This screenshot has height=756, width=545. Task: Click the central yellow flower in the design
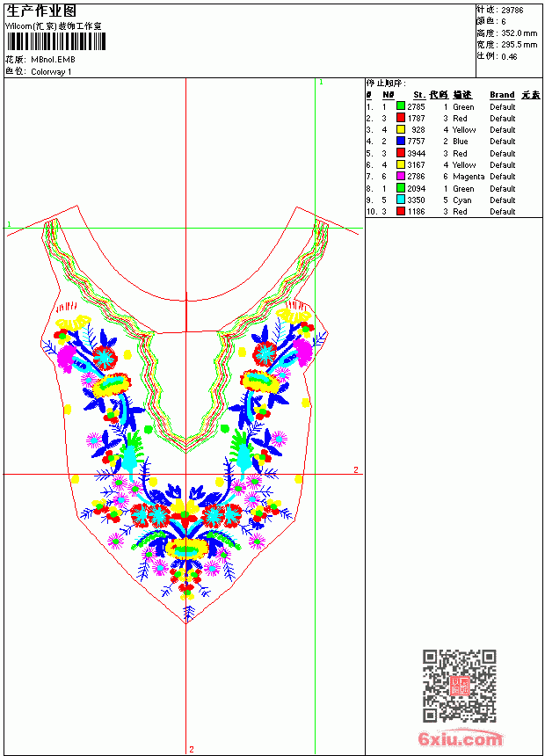point(186,549)
